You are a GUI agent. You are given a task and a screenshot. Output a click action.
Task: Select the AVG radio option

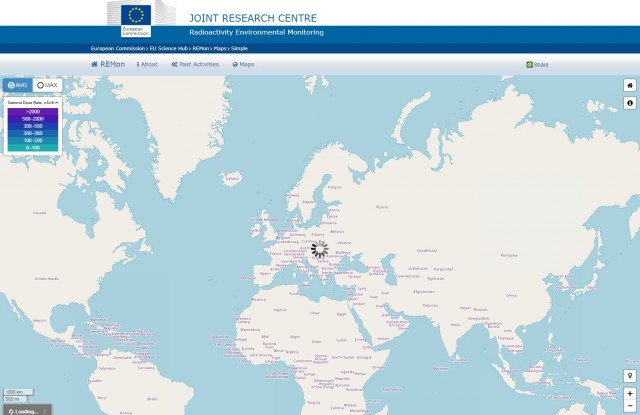(x=18, y=85)
